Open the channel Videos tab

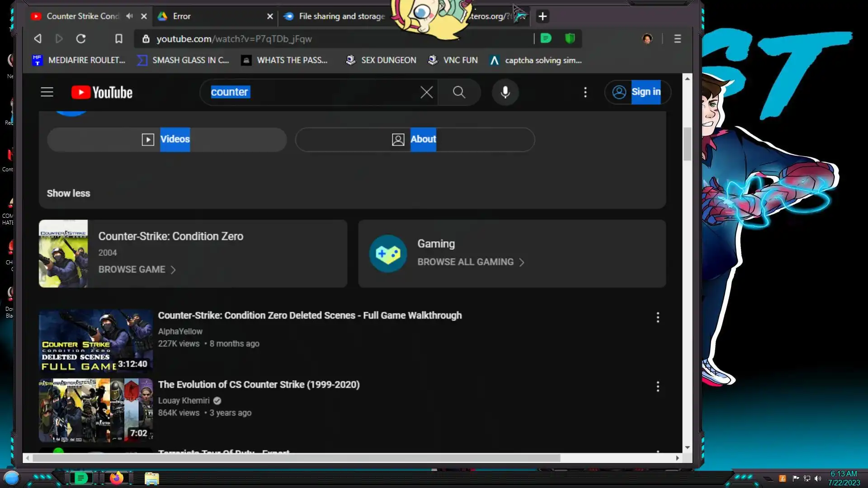[x=166, y=140]
